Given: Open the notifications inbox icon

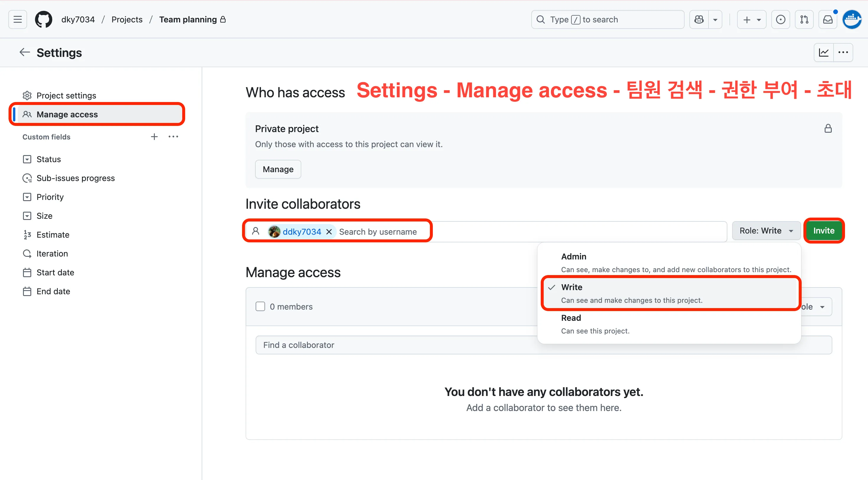Looking at the screenshot, I should tap(828, 19).
